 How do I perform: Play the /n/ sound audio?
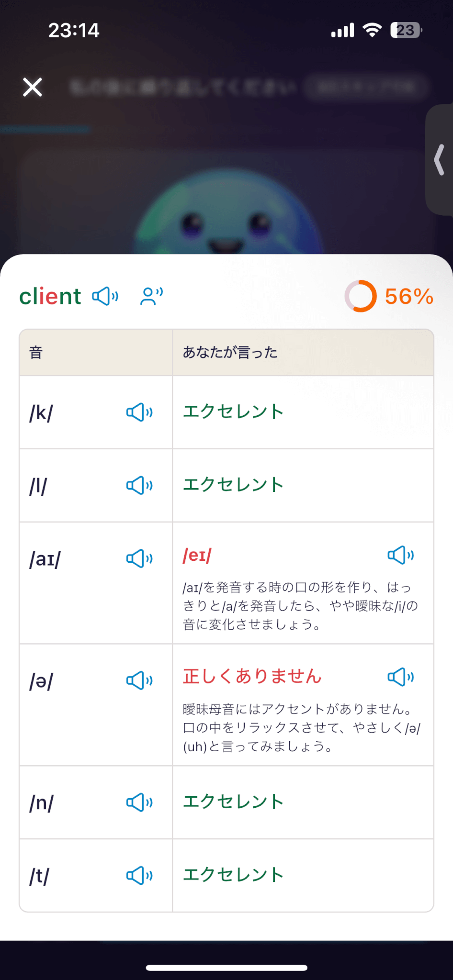click(139, 802)
